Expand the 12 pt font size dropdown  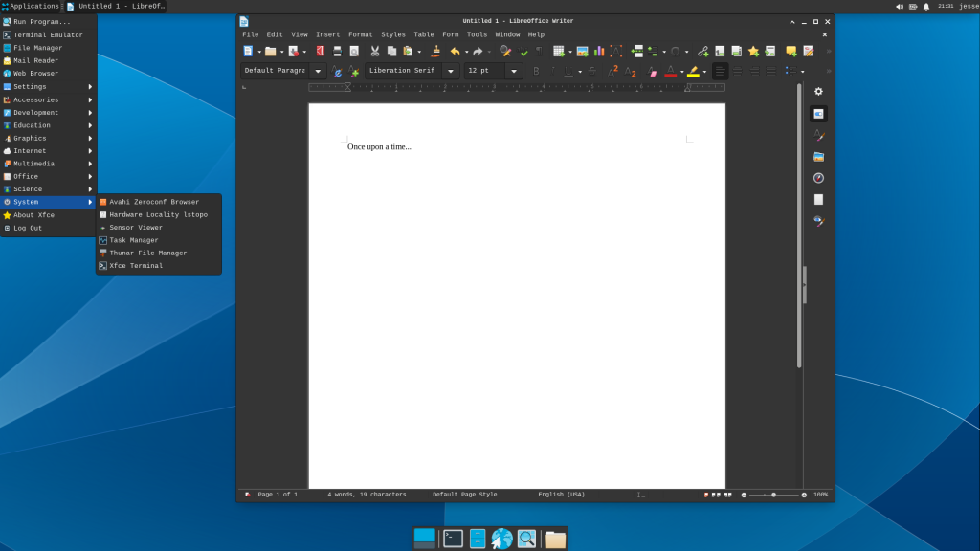513,71
